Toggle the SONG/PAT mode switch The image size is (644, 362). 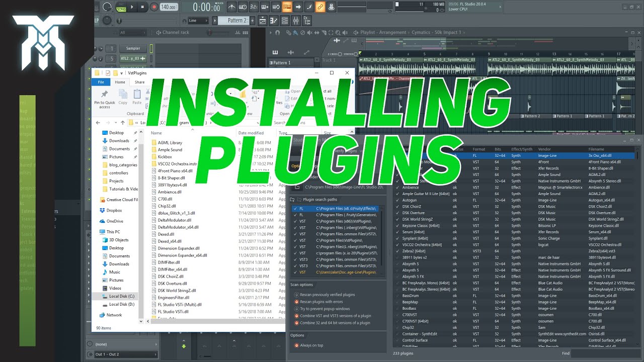click(x=121, y=7)
